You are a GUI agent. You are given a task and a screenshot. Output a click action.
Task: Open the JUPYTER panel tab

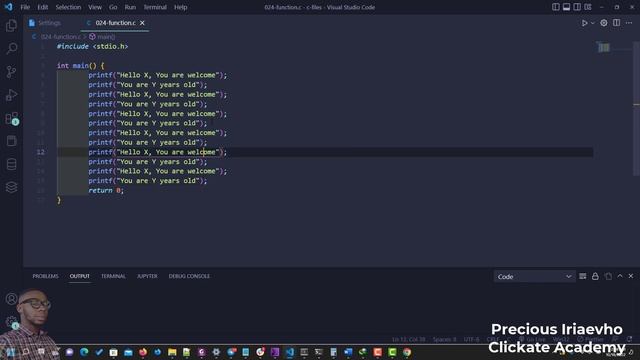coord(147,276)
